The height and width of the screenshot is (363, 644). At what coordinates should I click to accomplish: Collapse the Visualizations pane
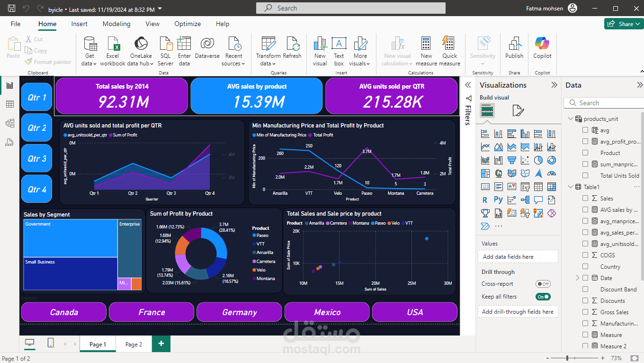[554, 85]
